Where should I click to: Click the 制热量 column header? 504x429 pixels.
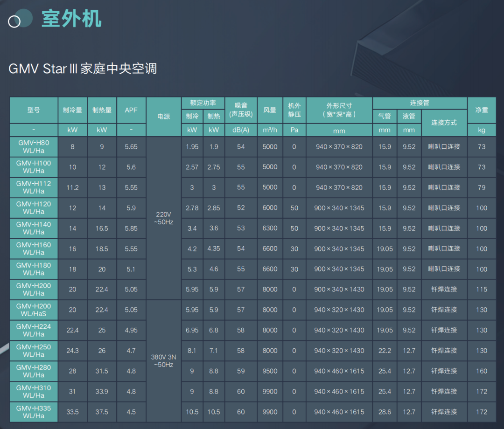[102, 110]
